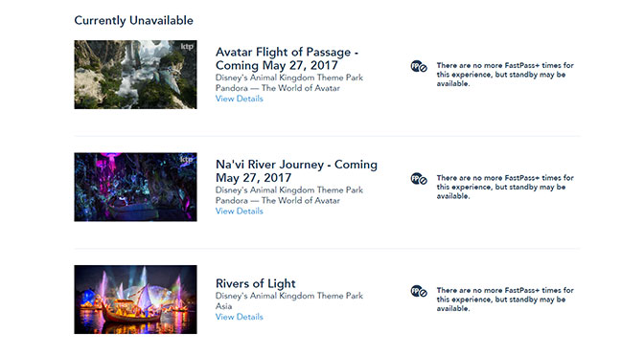This screenshot has width=644, height=356.
Task: Click the Na'vi River Journey title
Action: click(296, 171)
